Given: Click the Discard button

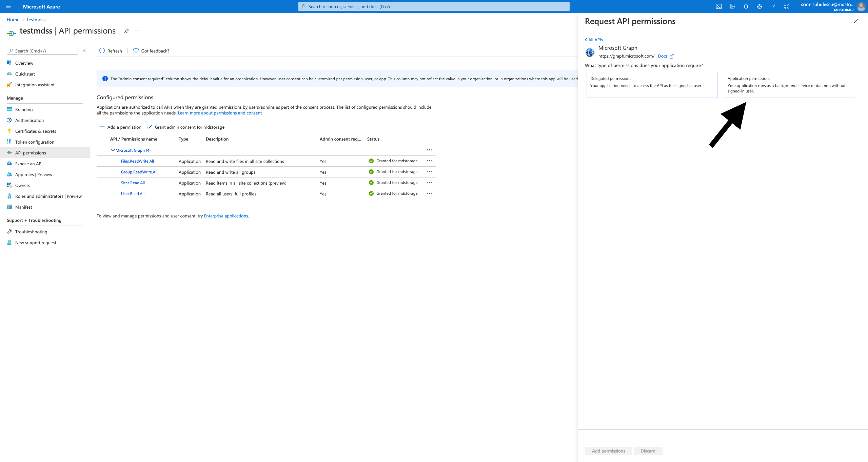Looking at the screenshot, I should point(648,451).
